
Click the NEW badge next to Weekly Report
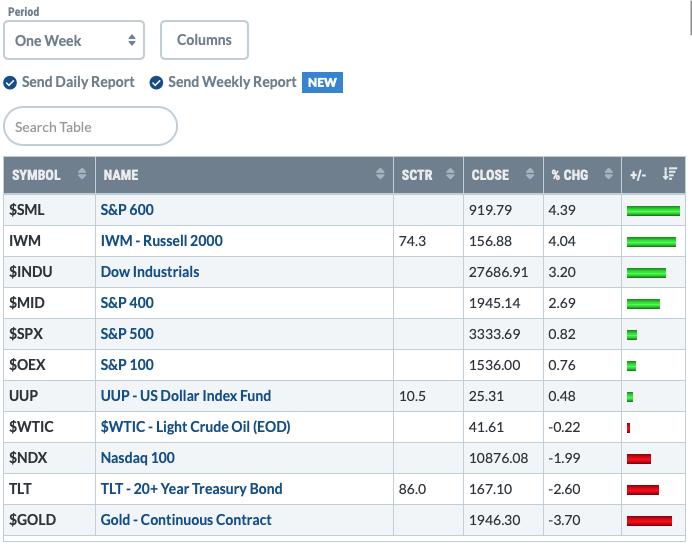pyautogui.click(x=322, y=83)
